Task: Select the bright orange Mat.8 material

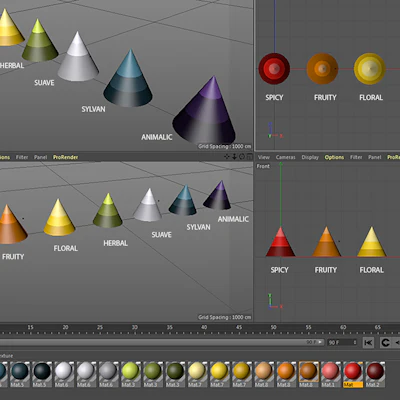Action: pos(286,374)
